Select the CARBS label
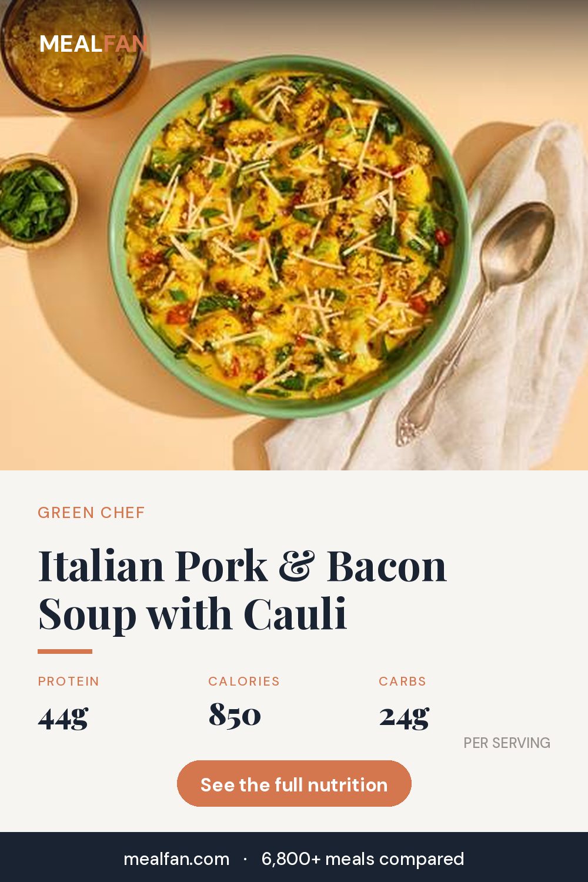588x882 pixels. click(402, 681)
